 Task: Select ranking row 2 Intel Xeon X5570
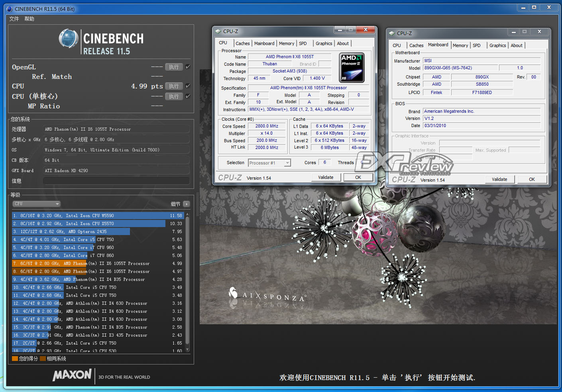click(98, 223)
